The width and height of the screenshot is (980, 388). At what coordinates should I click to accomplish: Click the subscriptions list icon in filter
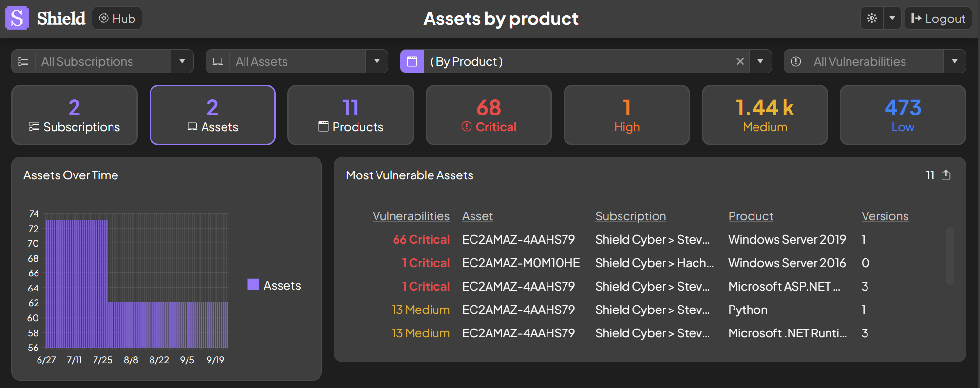[23, 61]
